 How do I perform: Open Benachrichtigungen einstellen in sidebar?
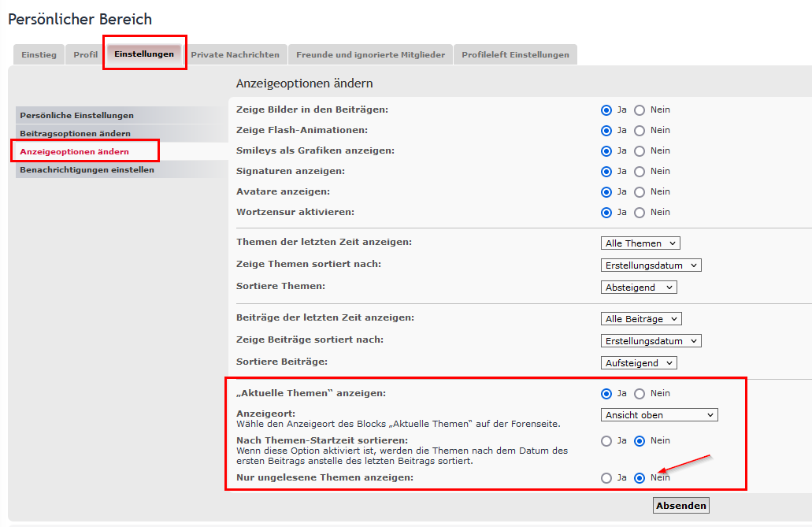point(87,169)
